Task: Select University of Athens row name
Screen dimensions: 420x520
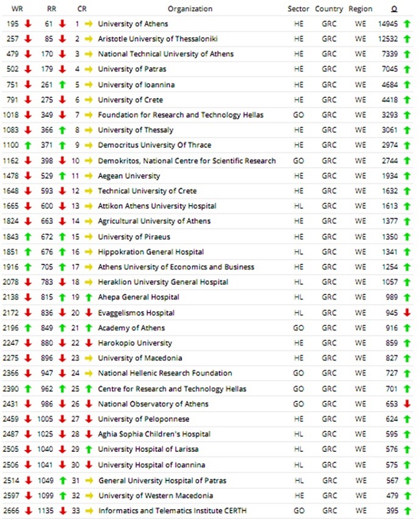Action: coord(133,24)
